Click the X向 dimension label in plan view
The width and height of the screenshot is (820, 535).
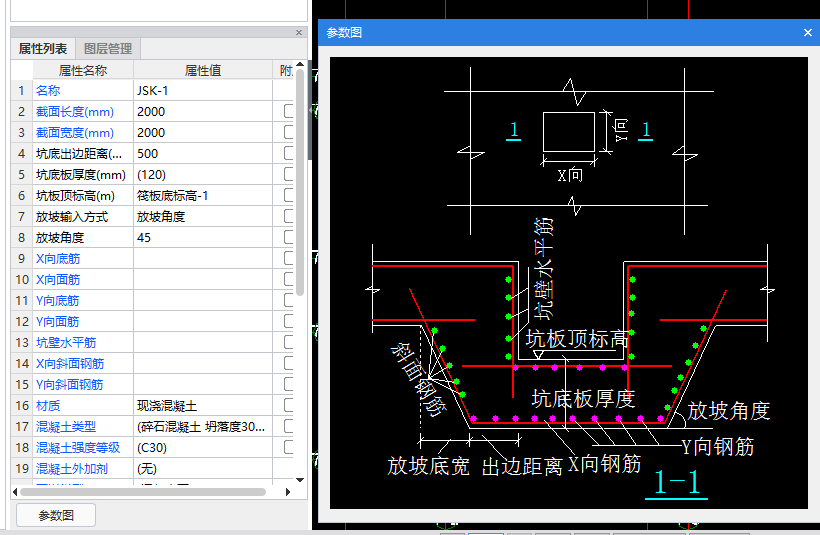pyautogui.click(x=570, y=175)
